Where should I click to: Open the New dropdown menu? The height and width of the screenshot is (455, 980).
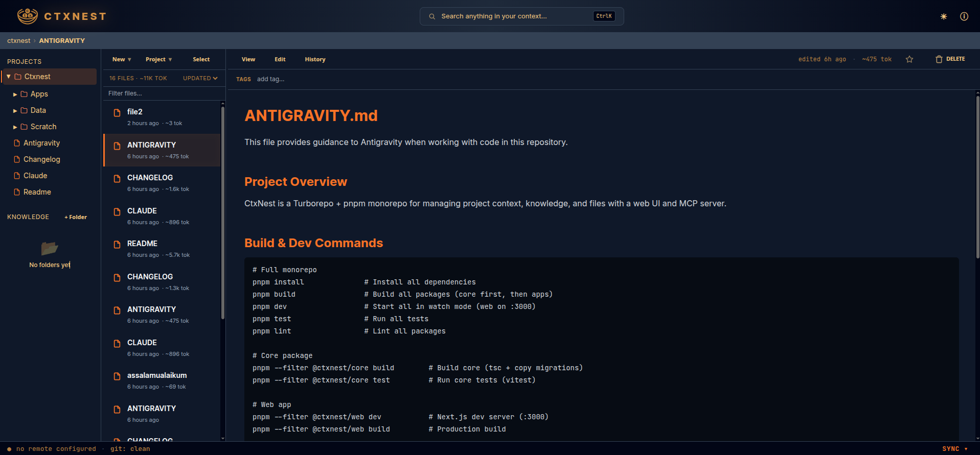pyautogui.click(x=122, y=59)
